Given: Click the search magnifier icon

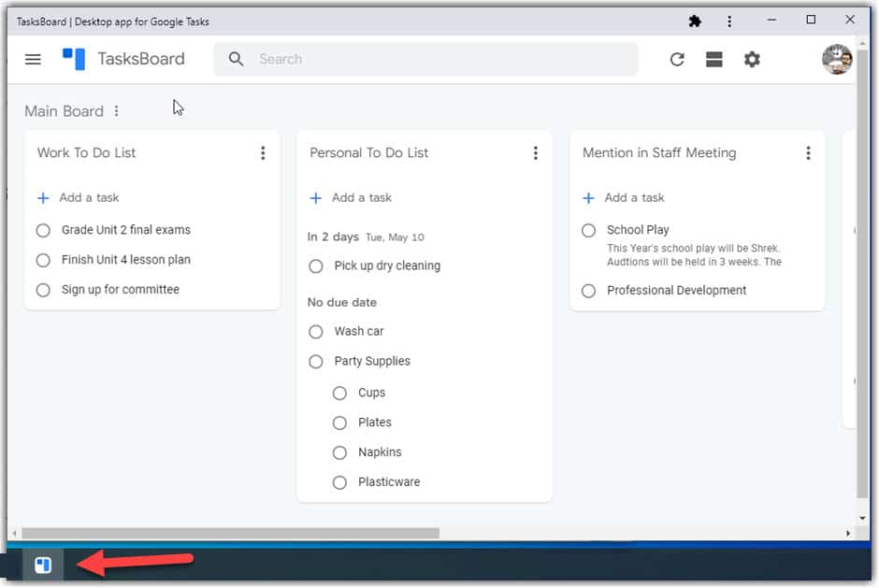Looking at the screenshot, I should pos(236,59).
